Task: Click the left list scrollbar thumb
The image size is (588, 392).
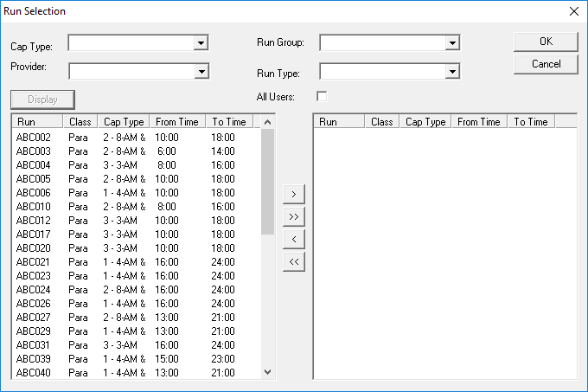Action: pos(267,182)
